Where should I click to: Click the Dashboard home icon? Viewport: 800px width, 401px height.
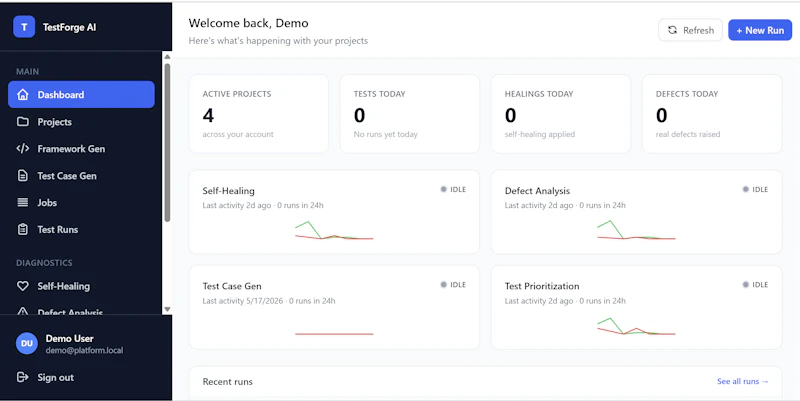point(22,94)
